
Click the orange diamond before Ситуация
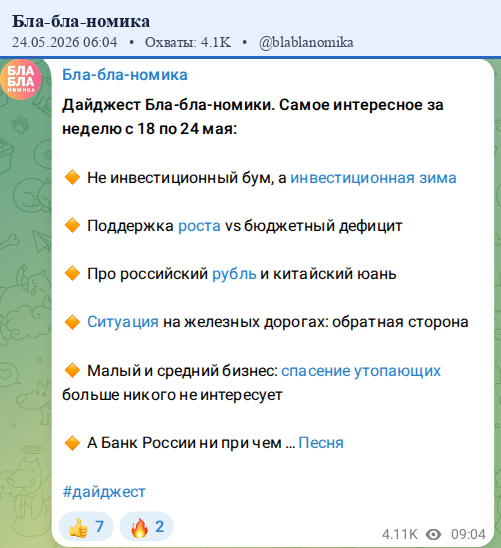(x=72, y=322)
